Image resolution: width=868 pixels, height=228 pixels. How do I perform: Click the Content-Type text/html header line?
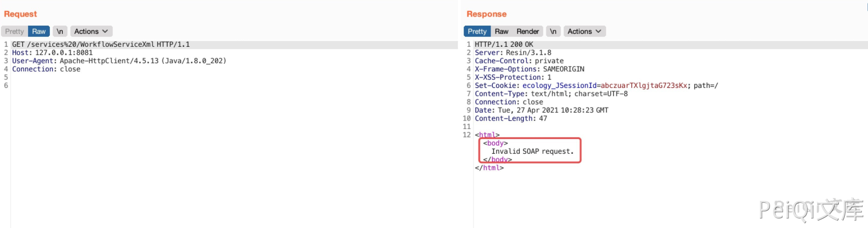pyautogui.click(x=551, y=93)
